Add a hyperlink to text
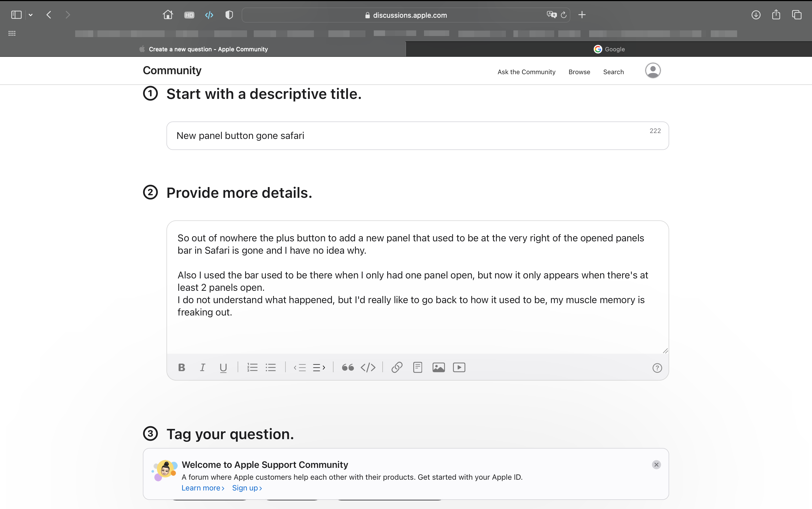Image resolution: width=812 pixels, height=509 pixels. 397,367
